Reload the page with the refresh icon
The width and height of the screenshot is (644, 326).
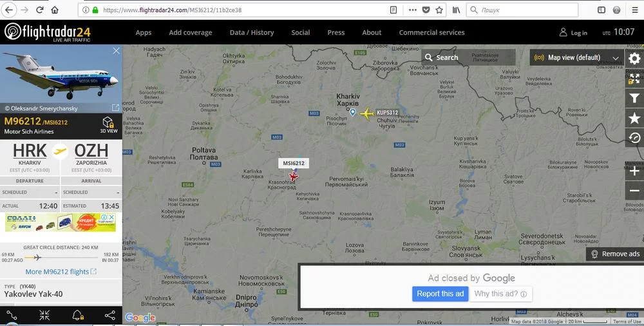(x=40, y=10)
